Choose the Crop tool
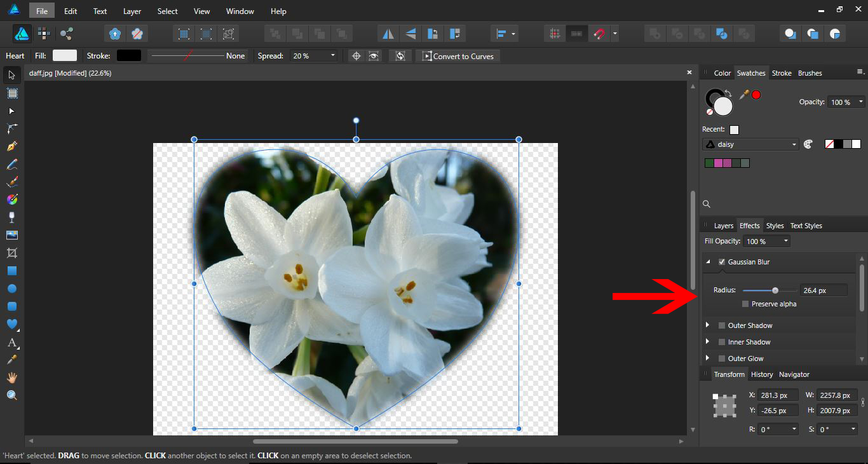 point(11,252)
